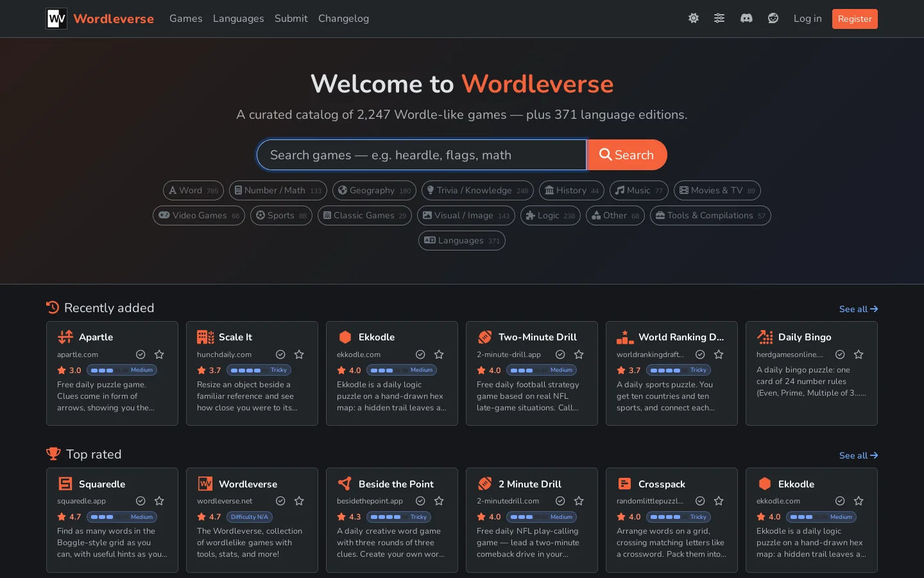
Task: Open the Changelog page
Action: pyautogui.click(x=343, y=19)
